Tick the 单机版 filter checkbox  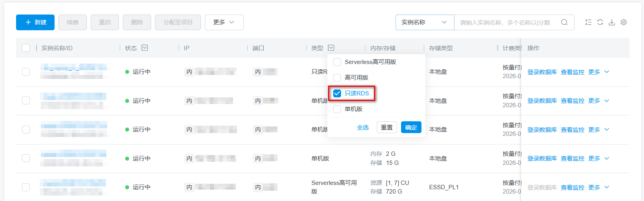[x=337, y=109]
